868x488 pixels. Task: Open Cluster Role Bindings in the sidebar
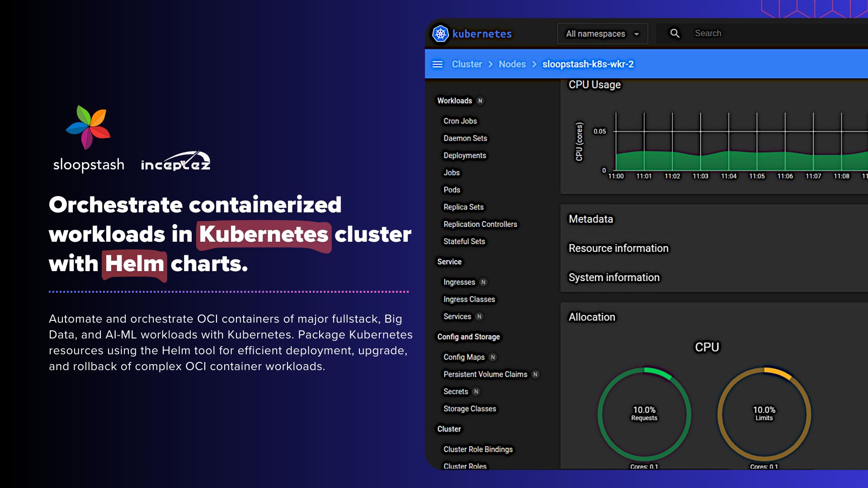coord(478,449)
